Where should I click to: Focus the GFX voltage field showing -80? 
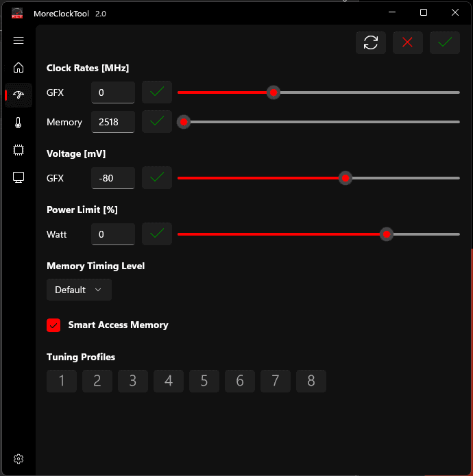coord(113,178)
